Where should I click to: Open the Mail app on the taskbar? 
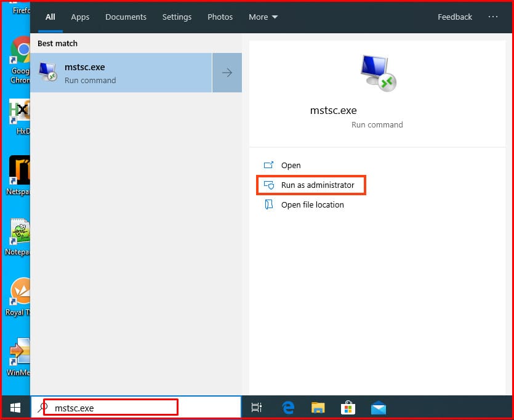point(379,407)
